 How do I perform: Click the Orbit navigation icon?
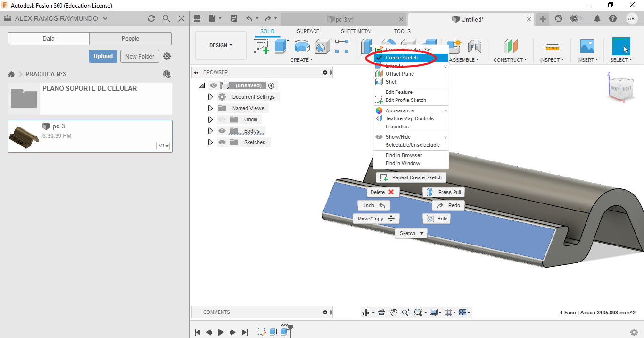365,313
